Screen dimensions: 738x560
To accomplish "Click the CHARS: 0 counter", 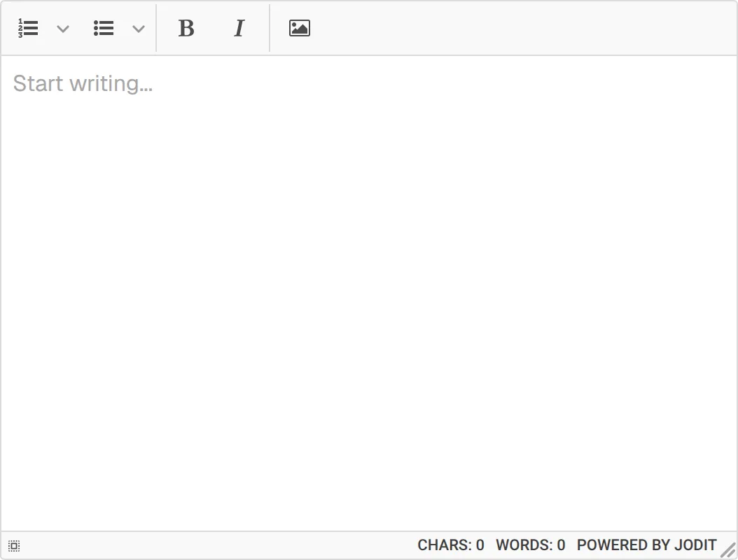I will tap(451, 545).
